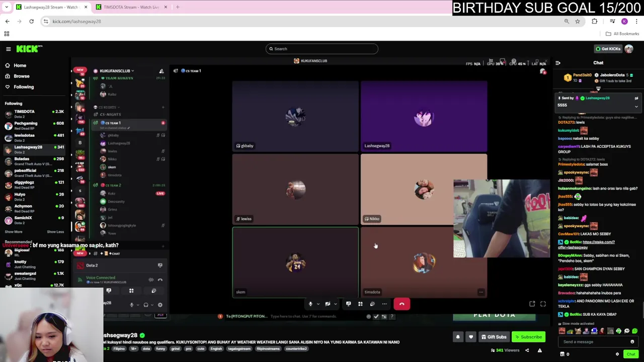The image size is (644, 362).
Task: Open the channel points shop icon
Action: coord(562,354)
